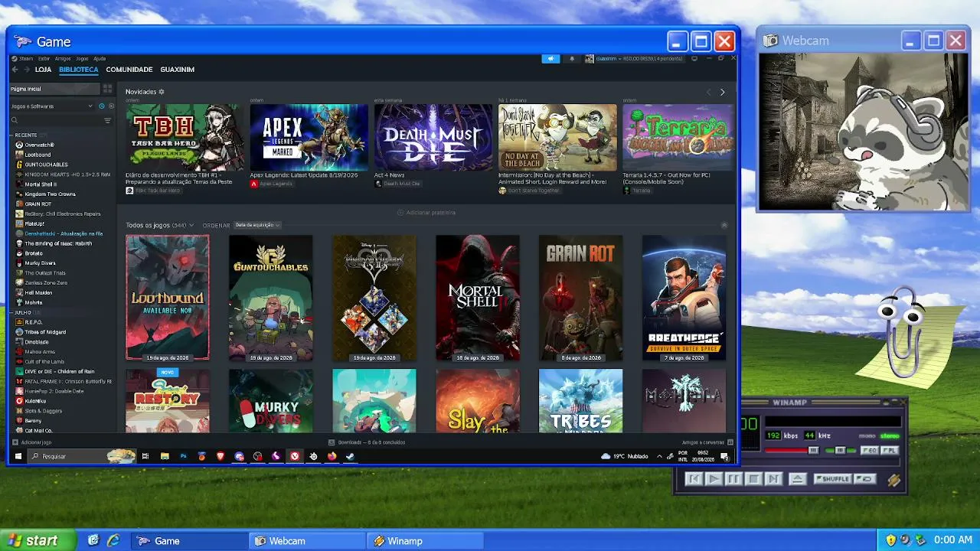Open Firefox in the inner taskbar

point(332,456)
